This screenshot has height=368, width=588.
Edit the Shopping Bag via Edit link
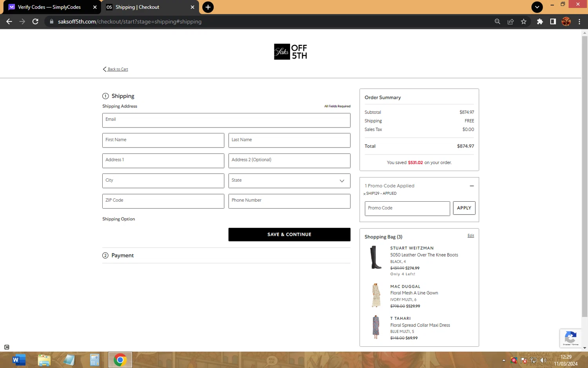[471, 236]
